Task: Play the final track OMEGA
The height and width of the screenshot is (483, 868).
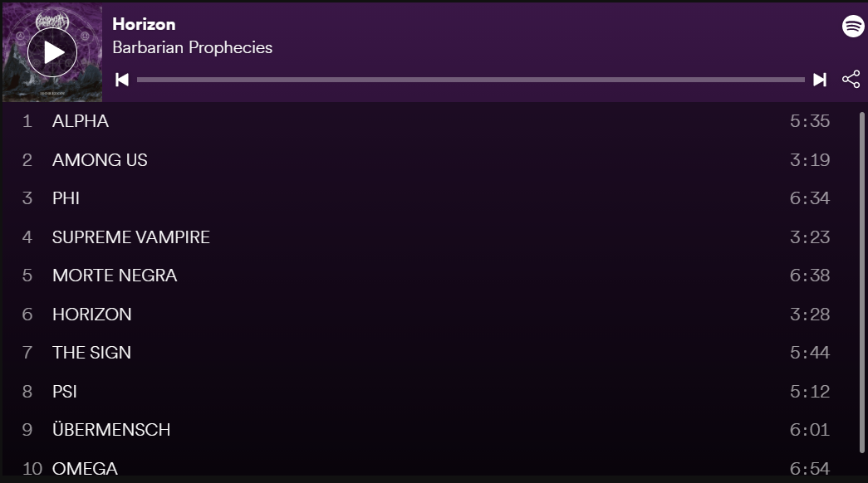Action: [85, 468]
